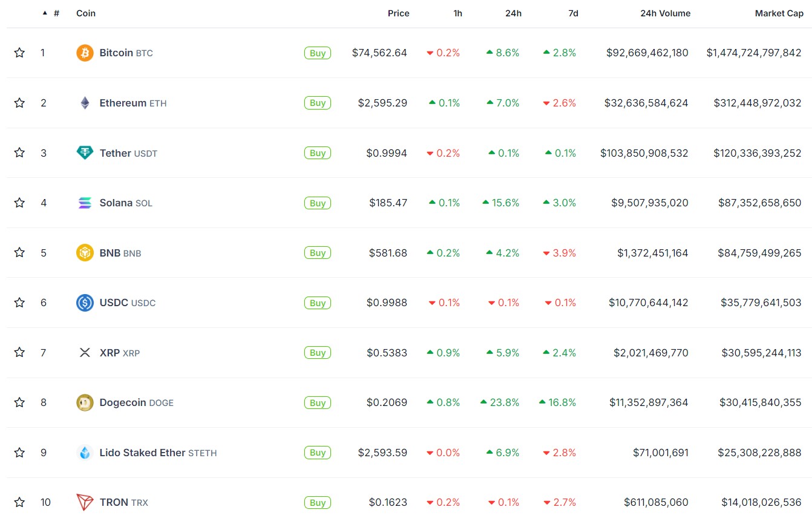This screenshot has height=527, width=812.
Task: Sort the table by Market Cap header
Action: [779, 13]
